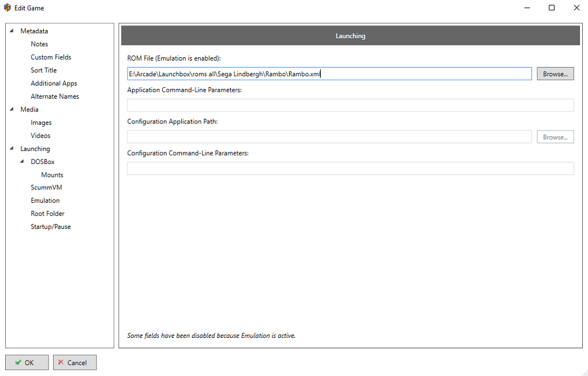Click the LaunchBox app icon in title bar

click(7, 8)
